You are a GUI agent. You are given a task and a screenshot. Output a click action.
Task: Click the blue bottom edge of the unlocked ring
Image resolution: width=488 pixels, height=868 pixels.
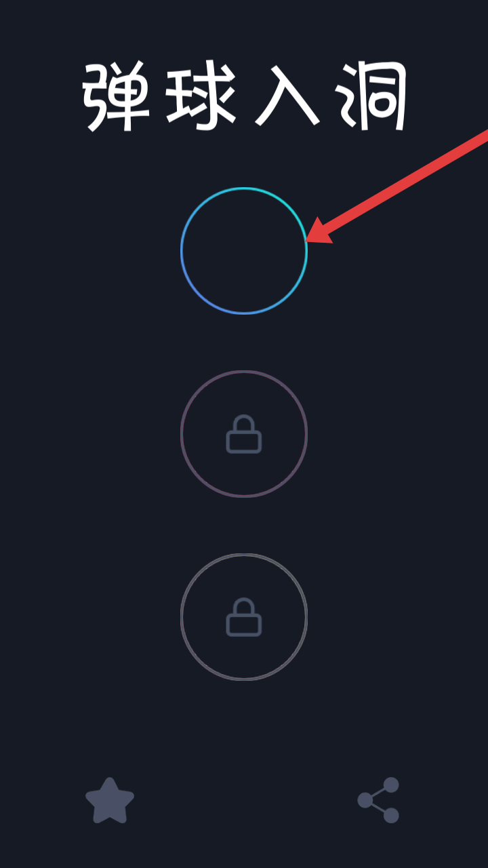[244, 313]
